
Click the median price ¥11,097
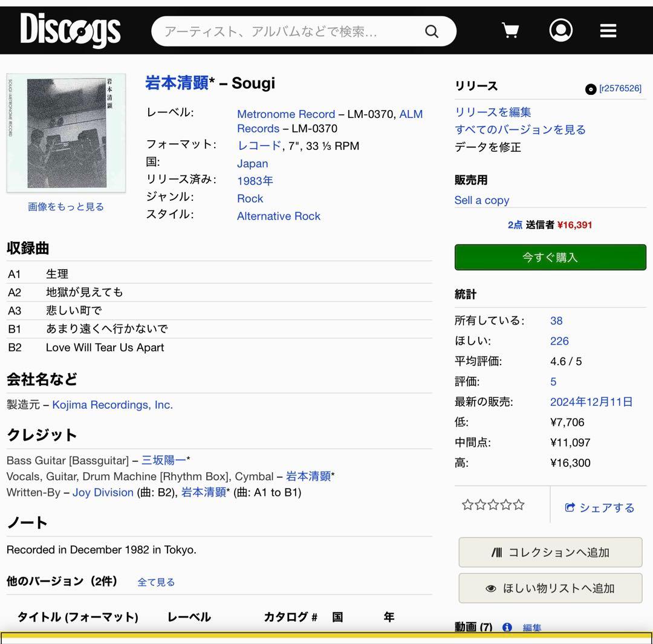[570, 443]
